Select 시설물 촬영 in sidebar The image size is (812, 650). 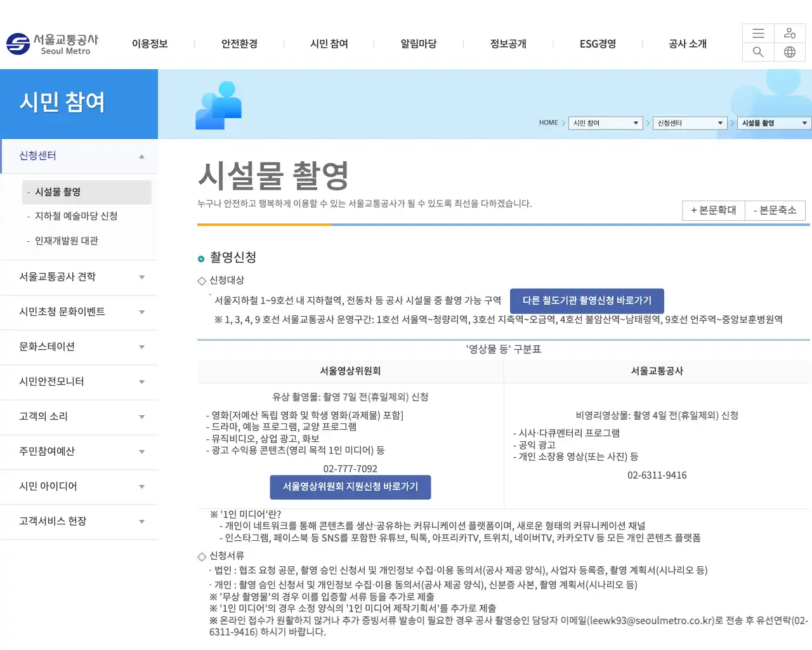click(x=87, y=192)
